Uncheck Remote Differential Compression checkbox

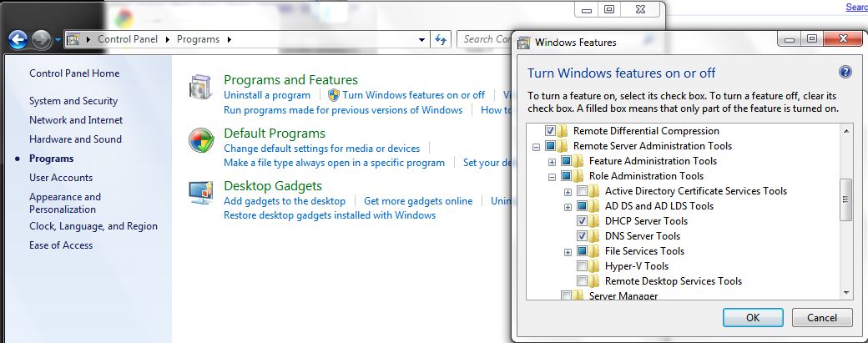[550, 131]
